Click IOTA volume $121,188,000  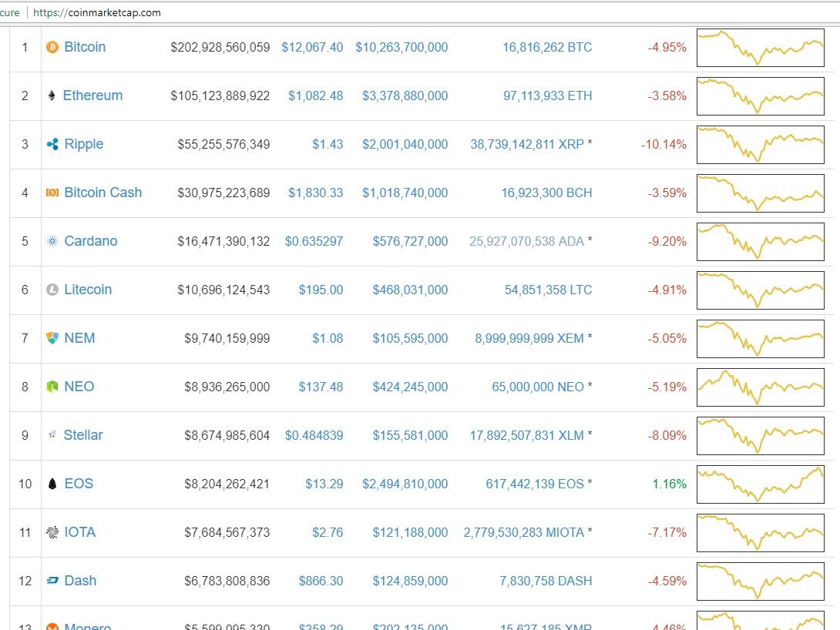click(x=410, y=532)
